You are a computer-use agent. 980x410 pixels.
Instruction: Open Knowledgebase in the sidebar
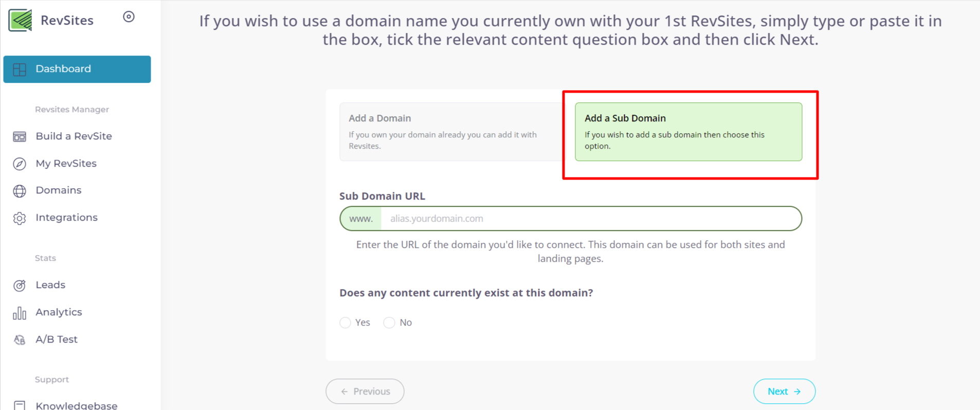(x=76, y=405)
